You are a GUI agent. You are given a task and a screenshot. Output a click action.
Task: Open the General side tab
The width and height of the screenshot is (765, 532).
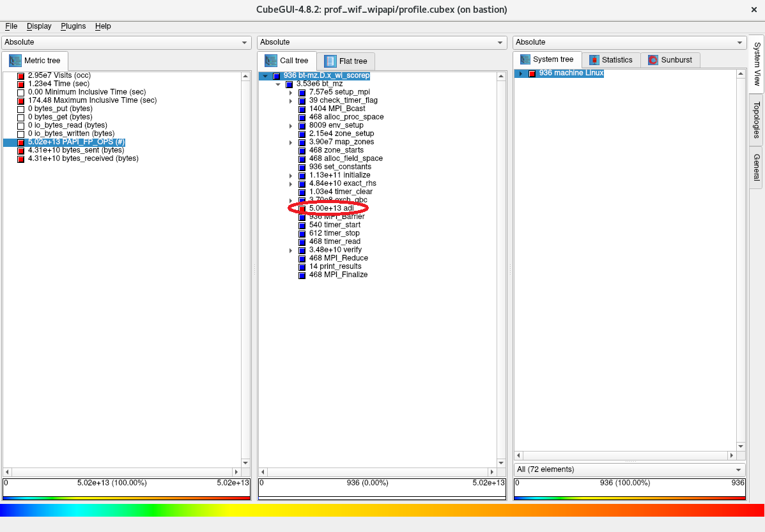point(757,167)
